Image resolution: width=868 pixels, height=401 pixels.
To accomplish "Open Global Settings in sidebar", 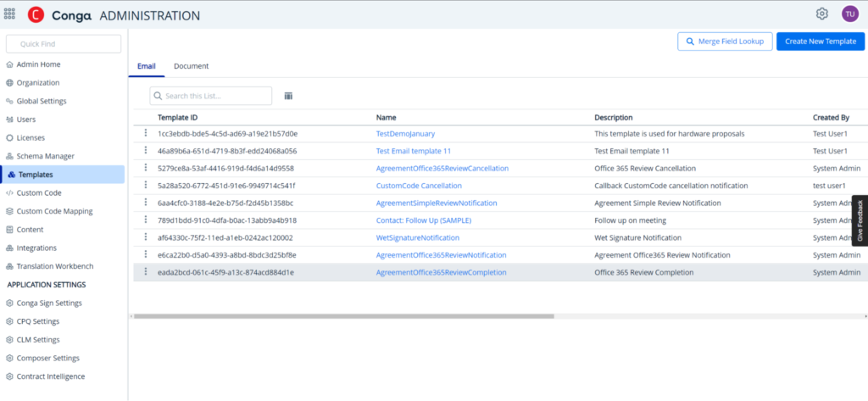I will (41, 101).
